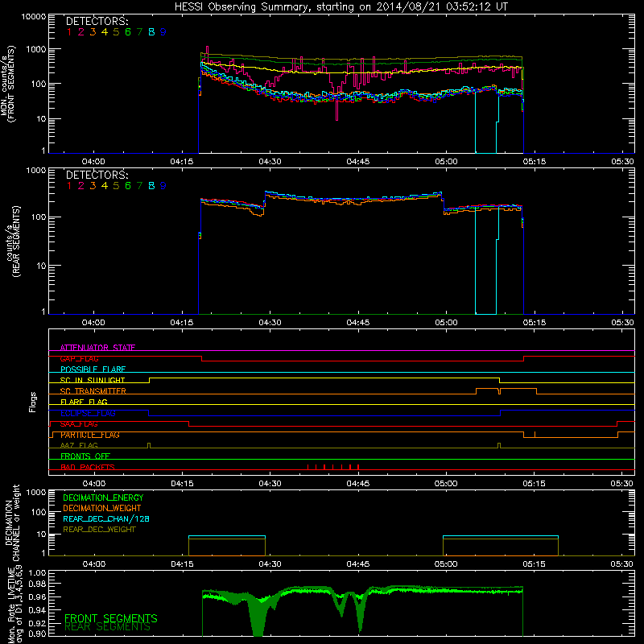Image resolution: width=644 pixels, height=644 pixels.
Task: Select detector 5 legend number in front segments panel
Action: [x=116, y=32]
